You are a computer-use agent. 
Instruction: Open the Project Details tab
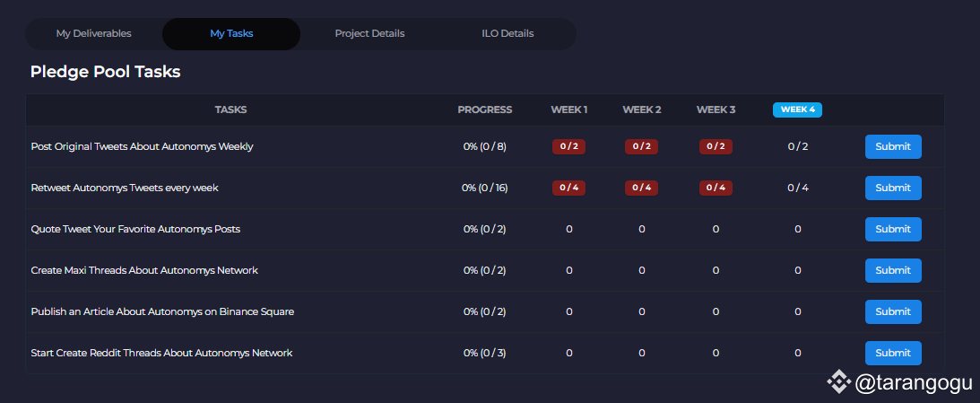coord(369,34)
